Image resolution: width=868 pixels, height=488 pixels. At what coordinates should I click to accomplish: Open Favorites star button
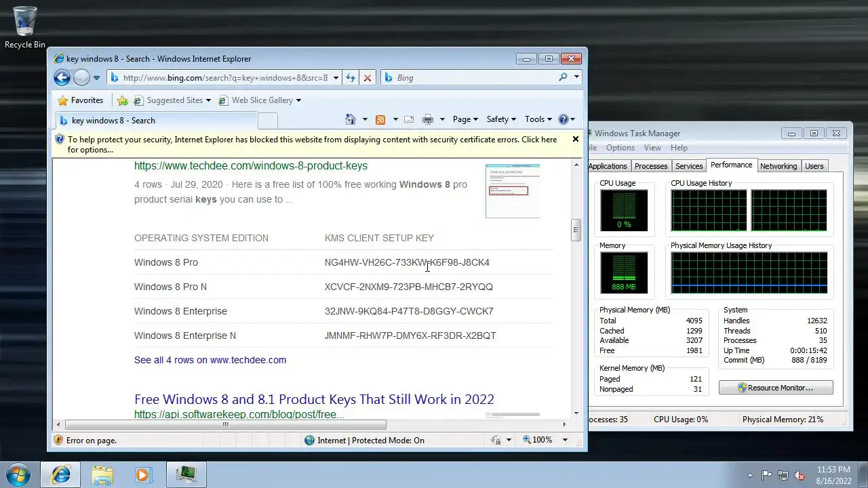click(x=81, y=100)
